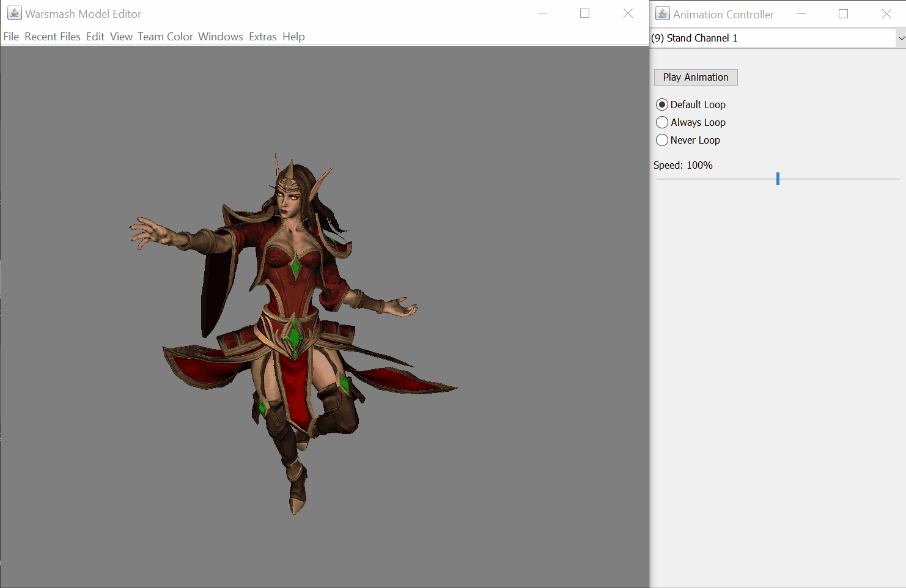Minimize the Animation Controller window
The width and height of the screenshot is (906, 588).
801,13
